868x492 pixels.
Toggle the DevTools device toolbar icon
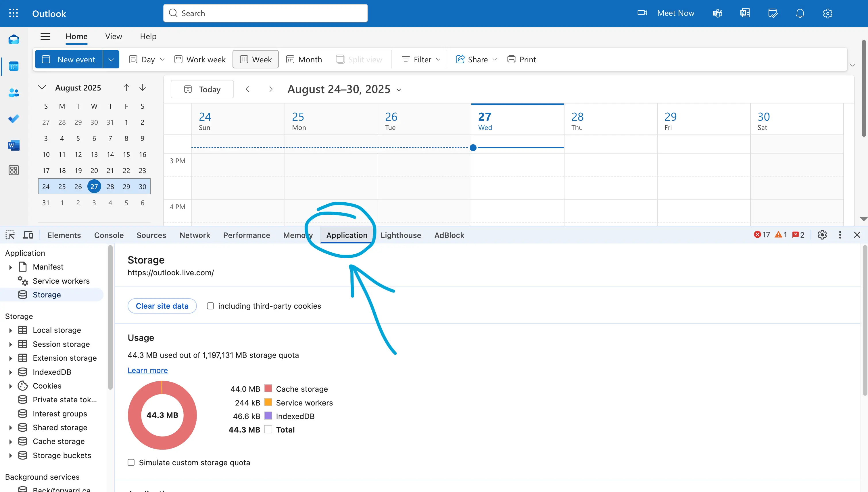(x=28, y=235)
